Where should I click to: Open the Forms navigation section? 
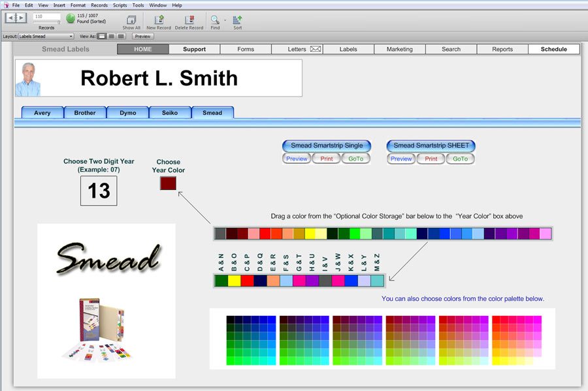246,49
